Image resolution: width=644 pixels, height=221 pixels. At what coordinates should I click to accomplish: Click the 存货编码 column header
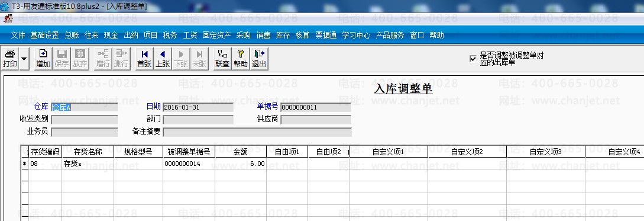45,152
